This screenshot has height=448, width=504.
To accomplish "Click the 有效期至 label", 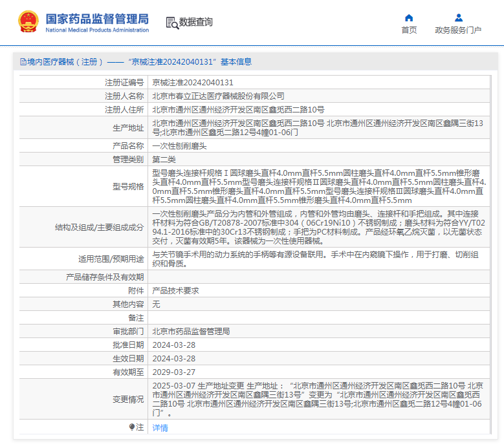I will 128,372.
